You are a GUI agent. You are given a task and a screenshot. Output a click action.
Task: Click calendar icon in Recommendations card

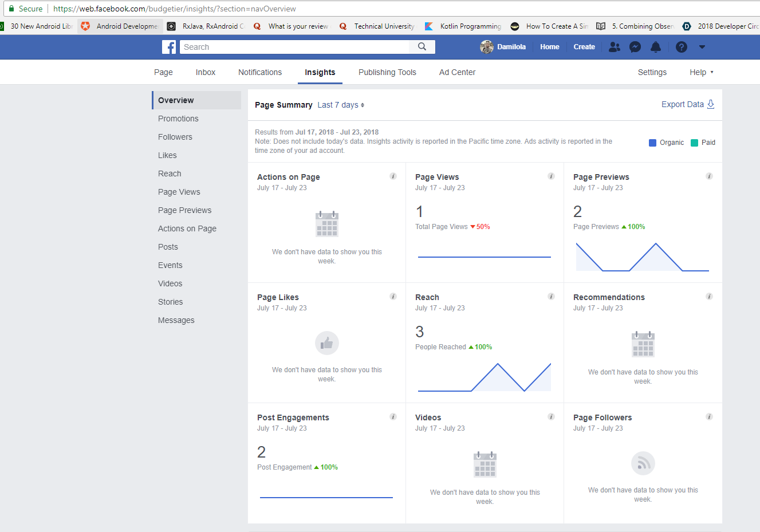[643, 344]
